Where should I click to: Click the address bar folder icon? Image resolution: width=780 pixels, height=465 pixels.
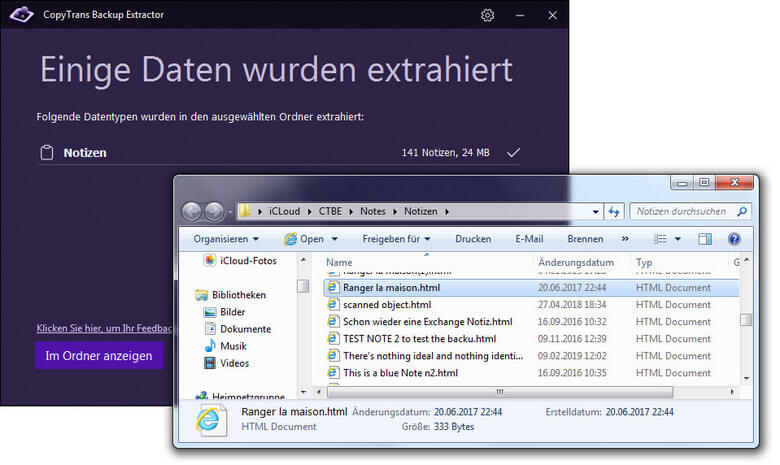245,211
